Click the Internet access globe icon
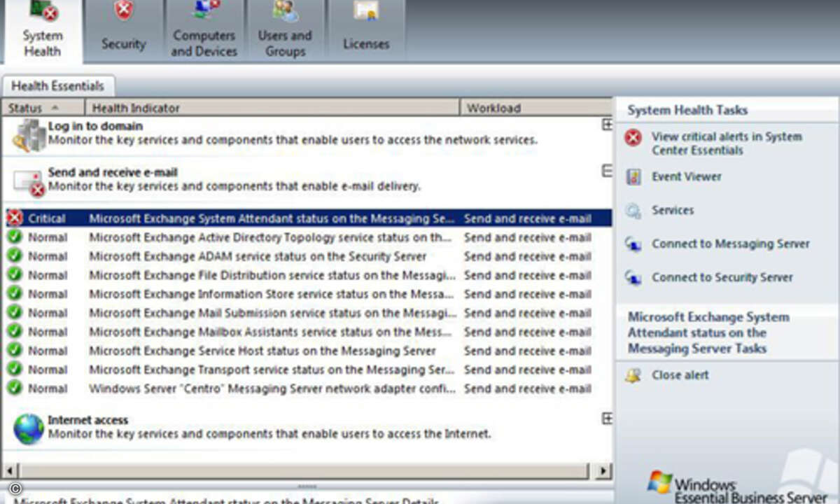The width and height of the screenshot is (840, 504). [x=29, y=428]
